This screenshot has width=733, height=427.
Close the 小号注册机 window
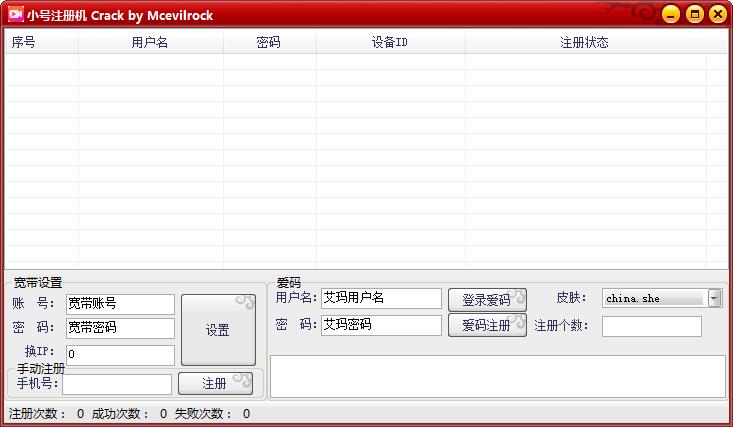tap(717, 14)
